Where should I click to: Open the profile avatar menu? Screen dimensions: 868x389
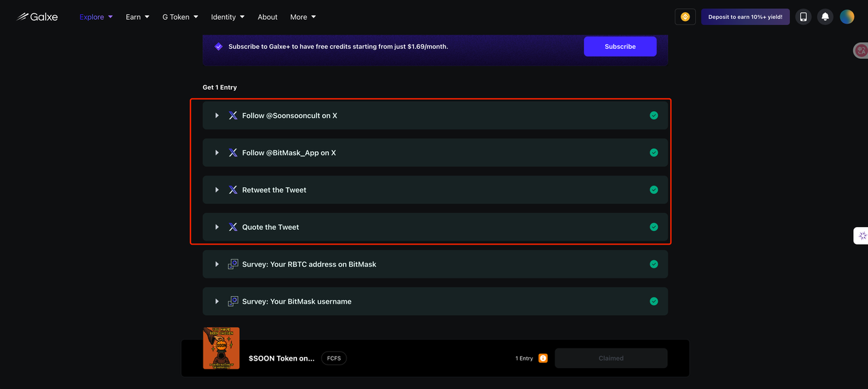coord(847,17)
